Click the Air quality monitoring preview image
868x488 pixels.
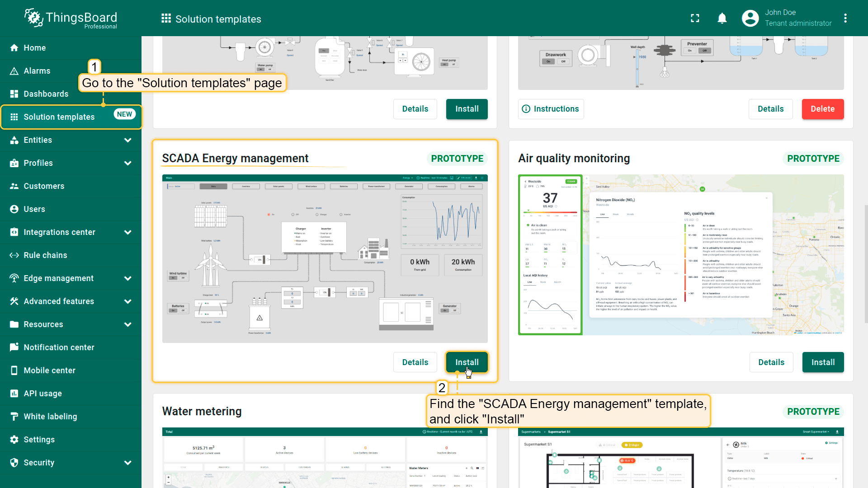(x=680, y=255)
